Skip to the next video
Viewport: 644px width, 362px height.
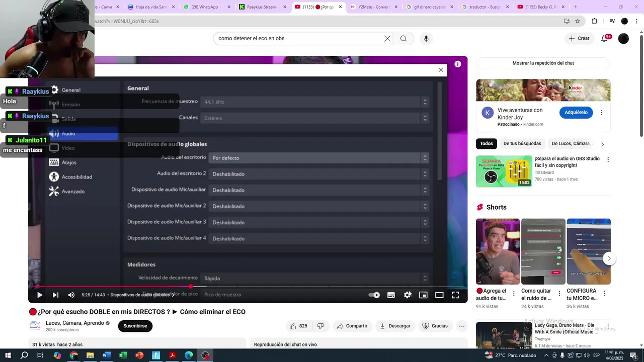pyautogui.click(x=55, y=295)
